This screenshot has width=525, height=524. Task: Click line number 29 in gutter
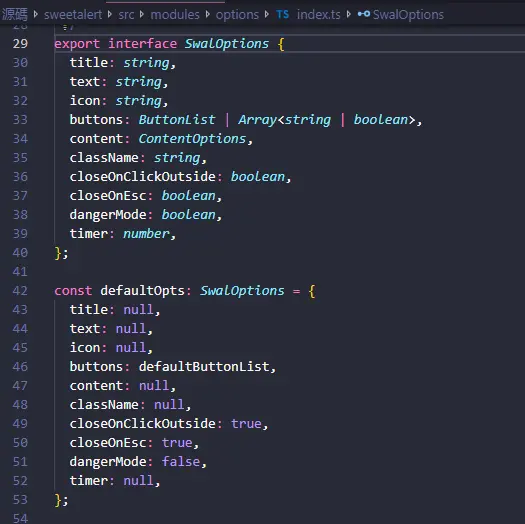click(x=20, y=44)
